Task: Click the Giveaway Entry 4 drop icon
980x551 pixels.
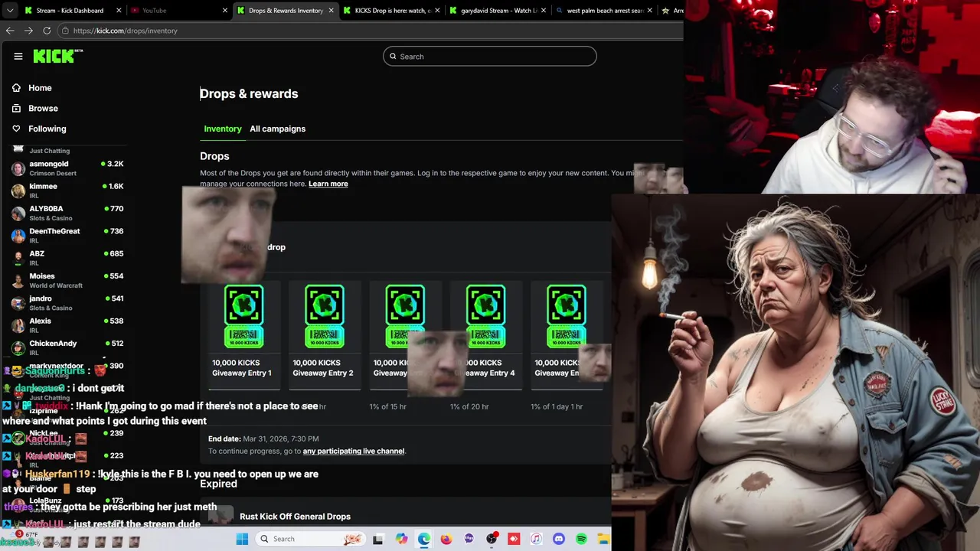Action: (485, 316)
